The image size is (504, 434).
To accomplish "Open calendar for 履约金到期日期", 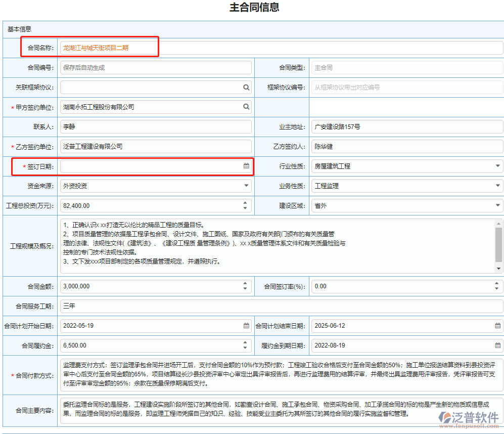I will click(x=498, y=345).
